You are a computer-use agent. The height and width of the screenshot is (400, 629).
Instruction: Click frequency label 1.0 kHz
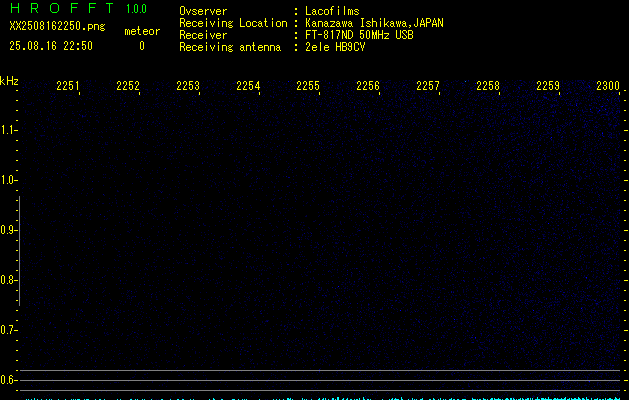8,180
